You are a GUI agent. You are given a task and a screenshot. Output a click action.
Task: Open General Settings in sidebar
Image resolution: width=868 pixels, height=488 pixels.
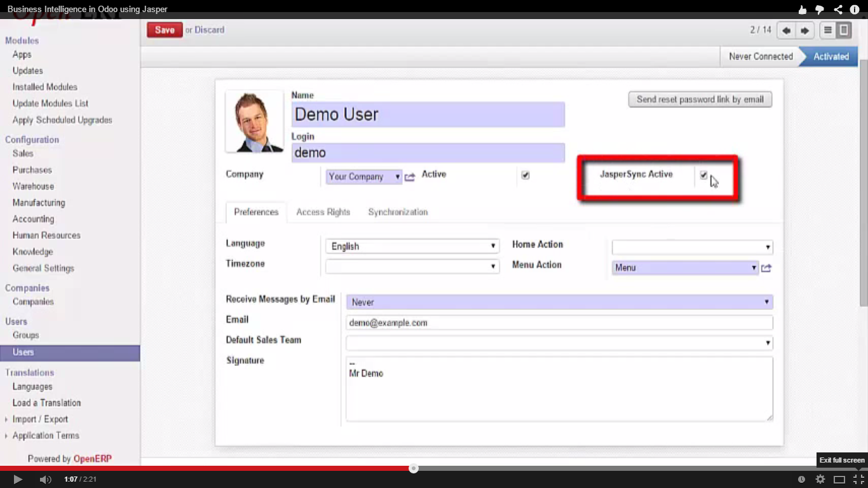43,268
